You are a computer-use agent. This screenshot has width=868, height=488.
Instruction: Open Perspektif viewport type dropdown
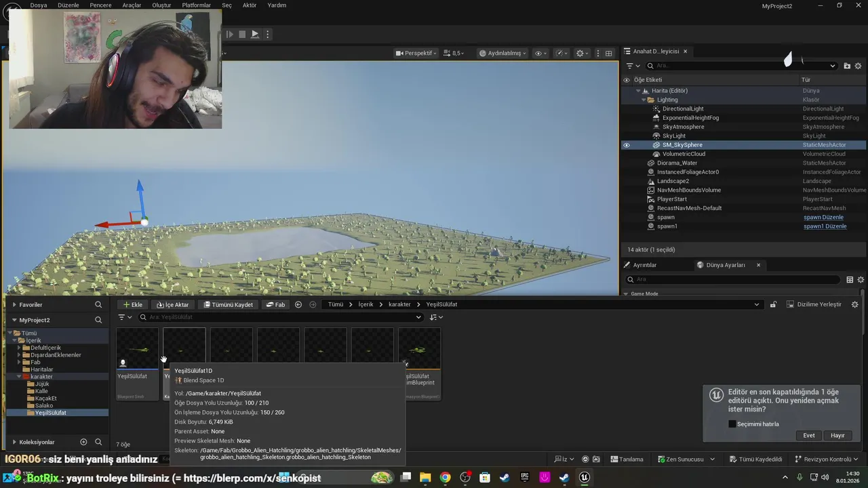pyautogui.click(x=417, y=53)
